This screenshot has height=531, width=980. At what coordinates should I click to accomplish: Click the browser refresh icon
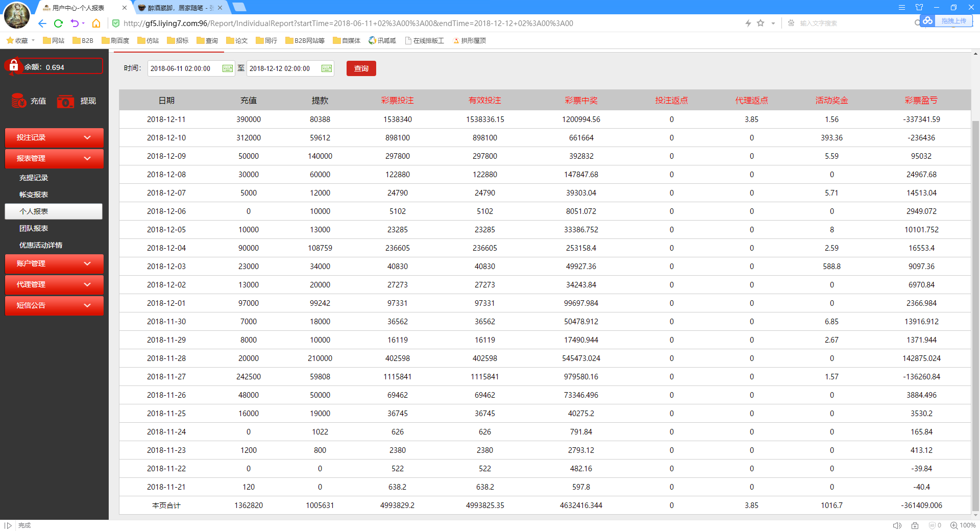58,23
